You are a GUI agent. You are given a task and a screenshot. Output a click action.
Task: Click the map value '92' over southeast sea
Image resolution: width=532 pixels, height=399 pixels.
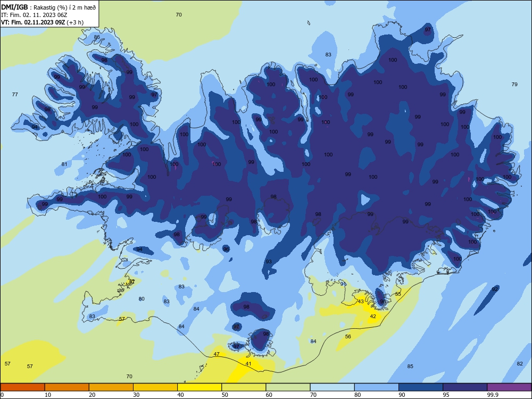495,289
